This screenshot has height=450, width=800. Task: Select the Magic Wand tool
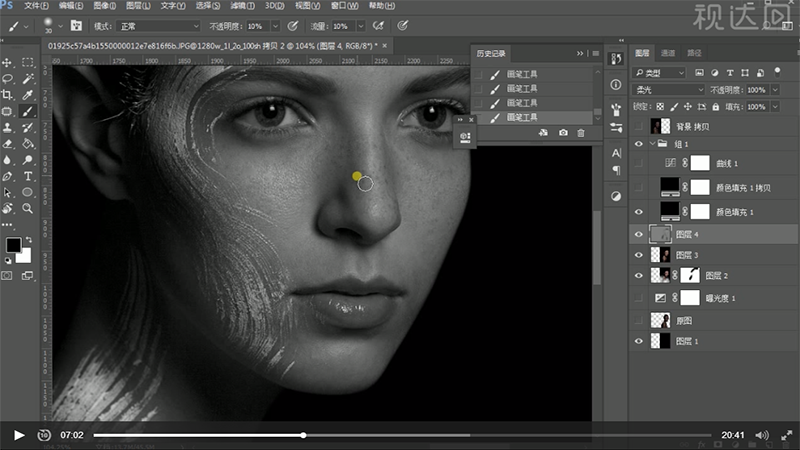pyautogui.click(x=28, y=79)
